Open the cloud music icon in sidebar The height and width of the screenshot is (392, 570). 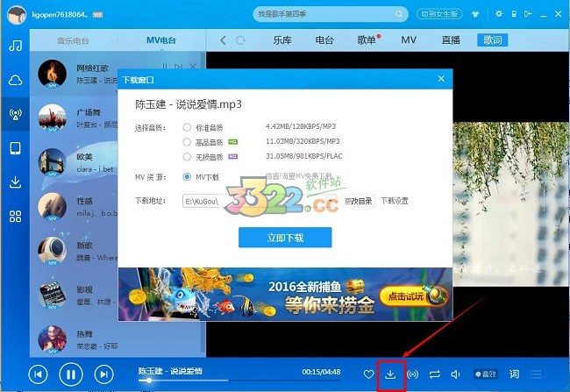click(x=15, y=80)
